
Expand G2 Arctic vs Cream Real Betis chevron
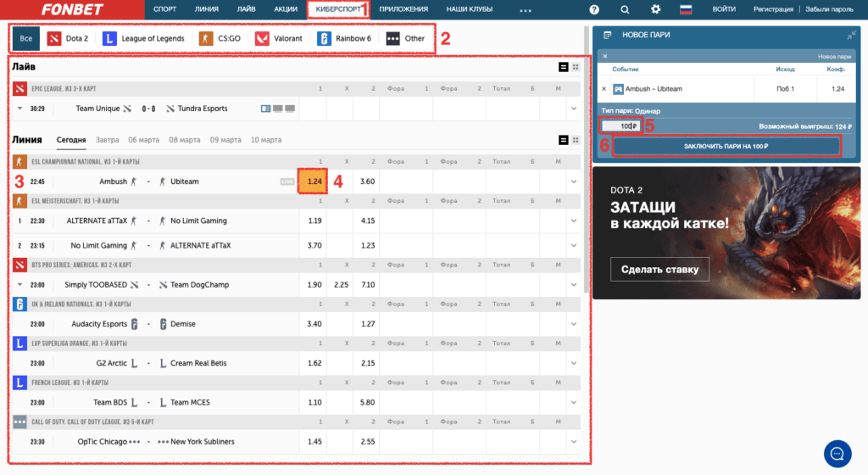pos(574,364)
